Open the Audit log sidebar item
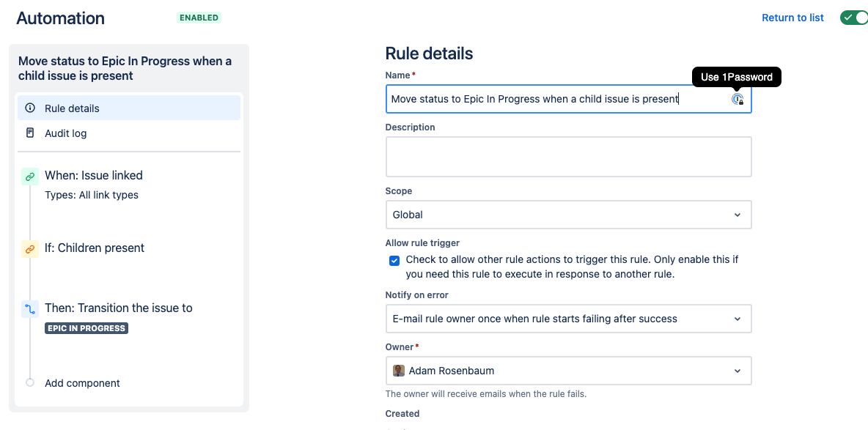 pyautogui.click(x=129, y=133)
